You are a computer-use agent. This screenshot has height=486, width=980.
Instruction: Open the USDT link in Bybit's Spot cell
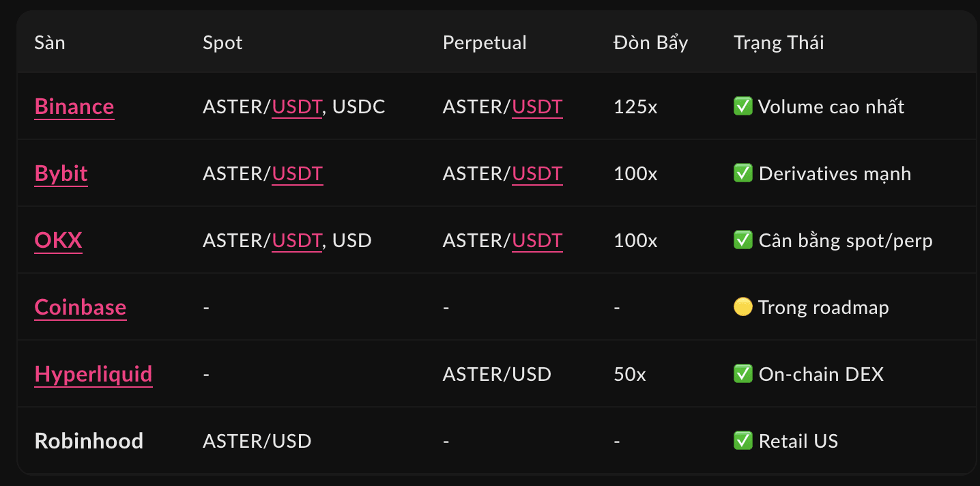(x=297, y=173)
